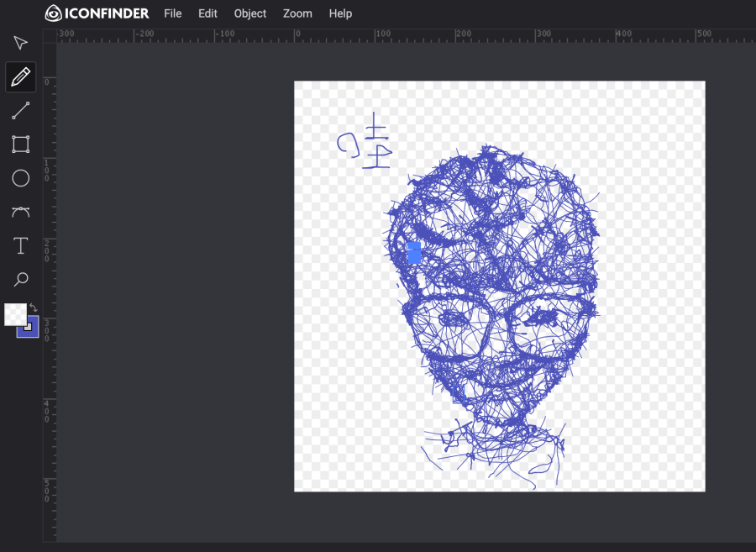Open the Help menu

tap(340, 13)
